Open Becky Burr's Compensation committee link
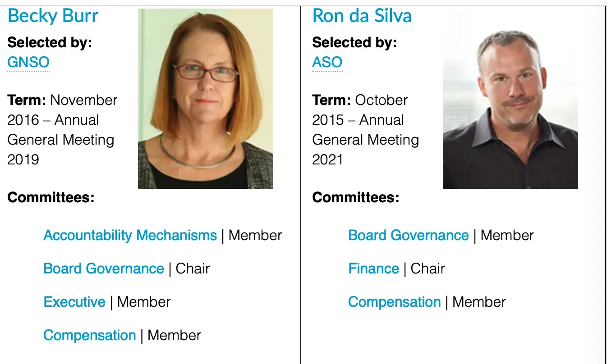 click(90, 335)
